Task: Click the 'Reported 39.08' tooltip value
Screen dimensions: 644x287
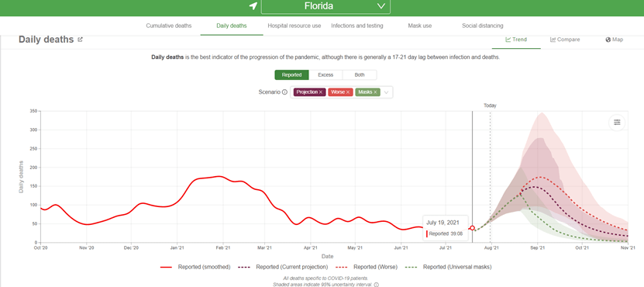Action: tap(446, 233)
